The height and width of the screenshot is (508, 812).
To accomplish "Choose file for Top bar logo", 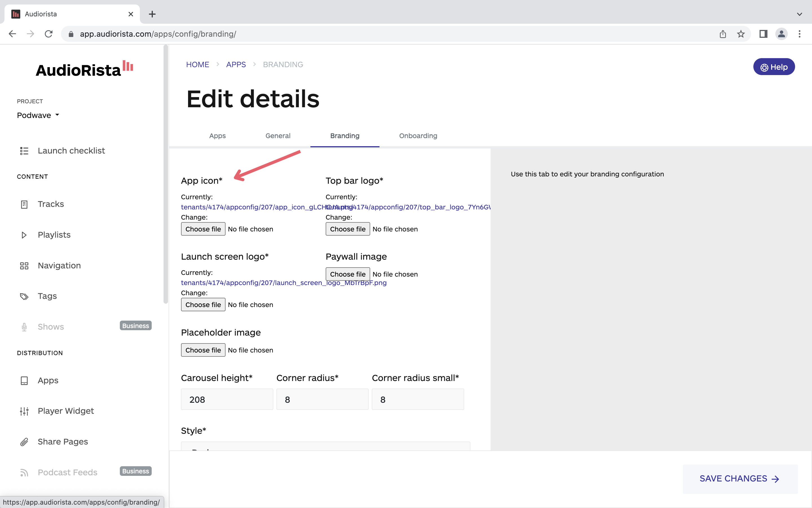I will (x=348, y=229).
